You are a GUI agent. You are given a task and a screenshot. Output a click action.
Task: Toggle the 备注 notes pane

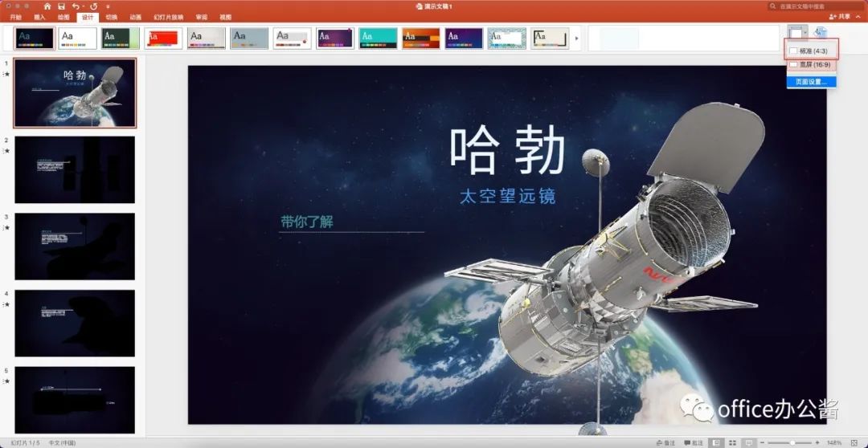(x=665, y=443)
